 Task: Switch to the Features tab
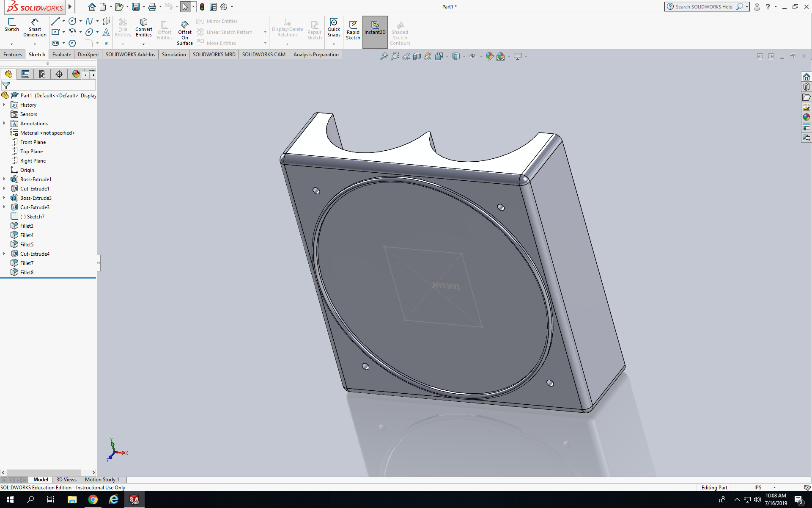[x=13, y=55]
